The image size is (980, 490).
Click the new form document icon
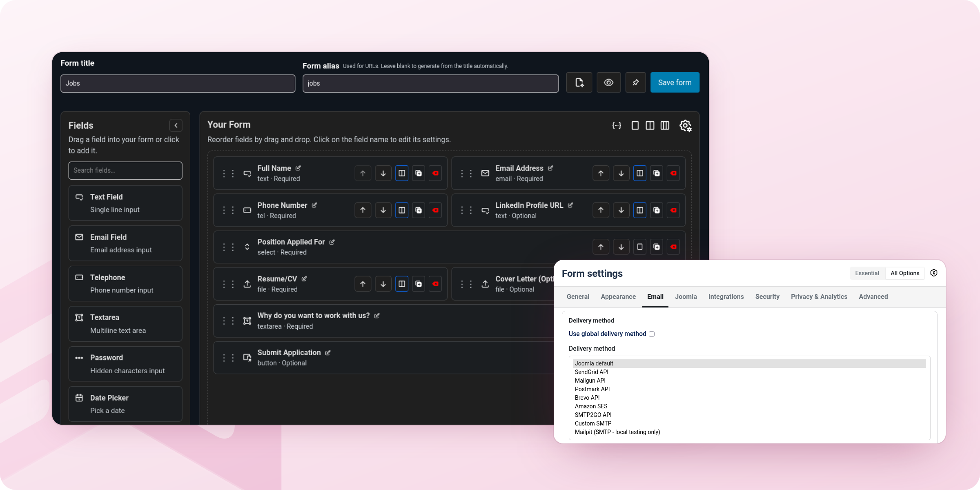coord(579,82)
